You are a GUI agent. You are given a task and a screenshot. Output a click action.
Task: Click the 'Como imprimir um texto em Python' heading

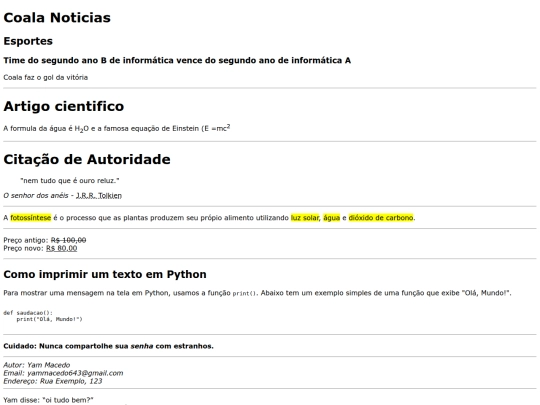(105, 274)
